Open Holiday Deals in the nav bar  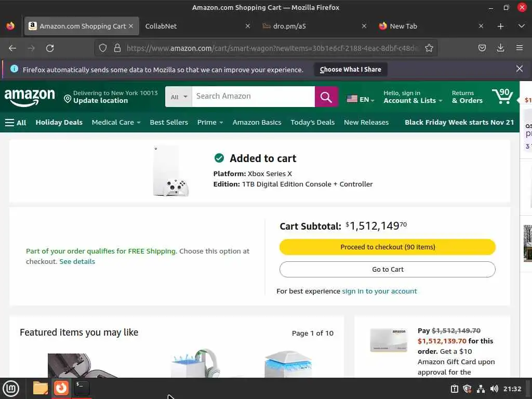coord(59,123)
